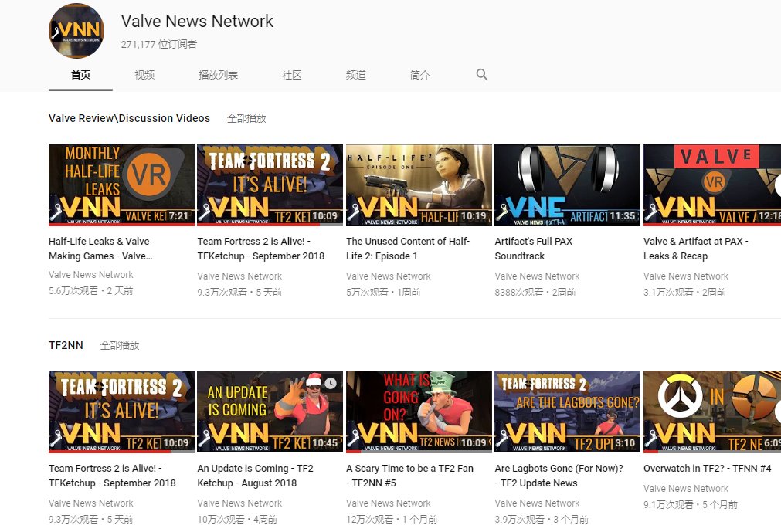The width and height of the screenshot is (781, 532).
Task: Open the 视频 tab
Action: tap(144, 75)
